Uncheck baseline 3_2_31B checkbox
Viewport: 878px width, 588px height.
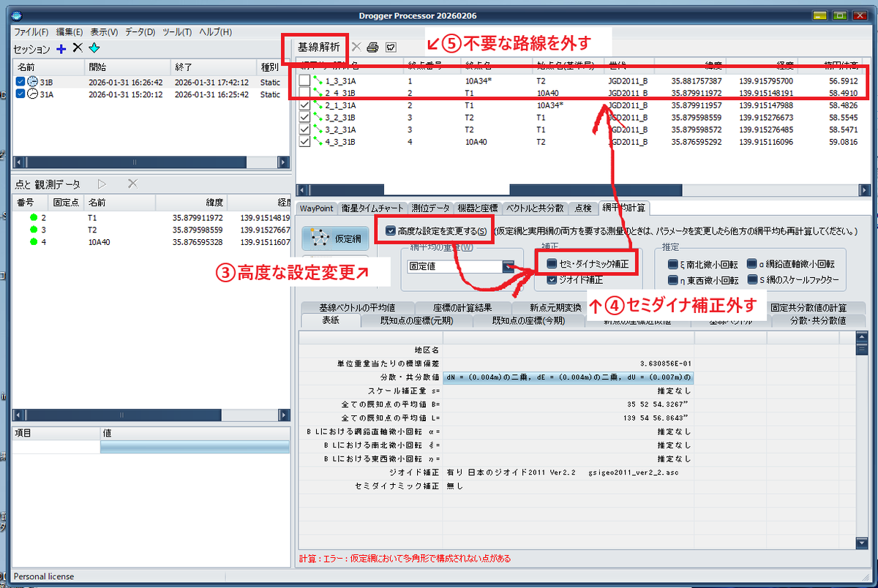[x=304, y=118]
